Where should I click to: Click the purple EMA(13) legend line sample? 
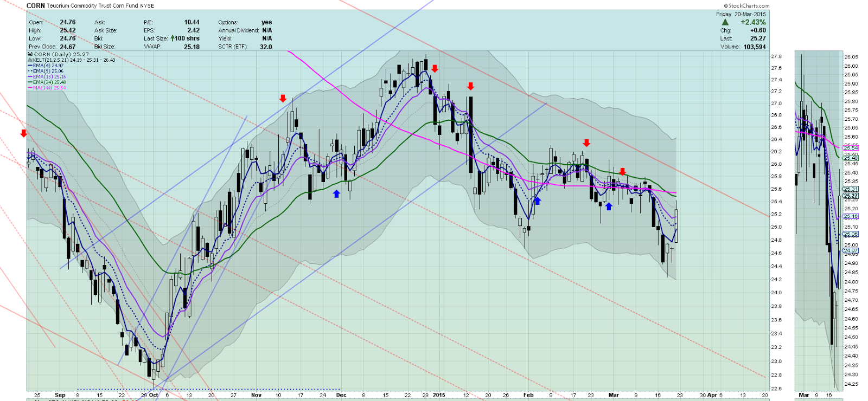(x=30, y=77)
